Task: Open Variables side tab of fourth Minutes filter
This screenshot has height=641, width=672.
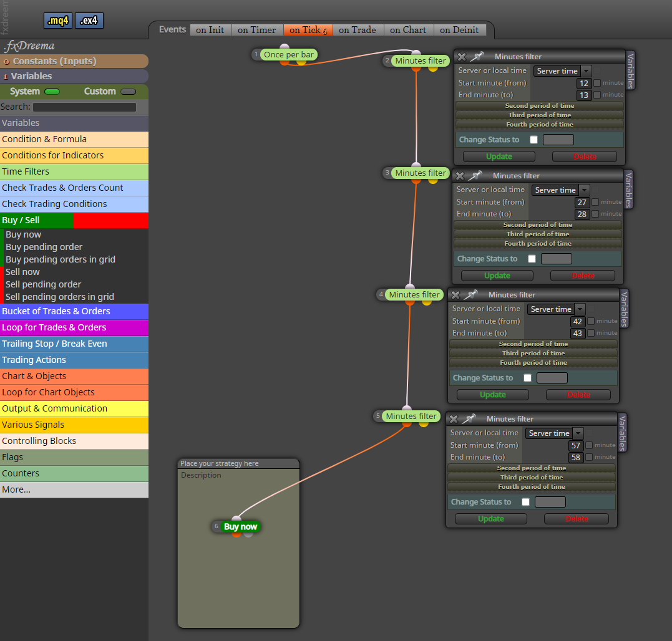Action: pyautogui.click(x=622, y=433)
